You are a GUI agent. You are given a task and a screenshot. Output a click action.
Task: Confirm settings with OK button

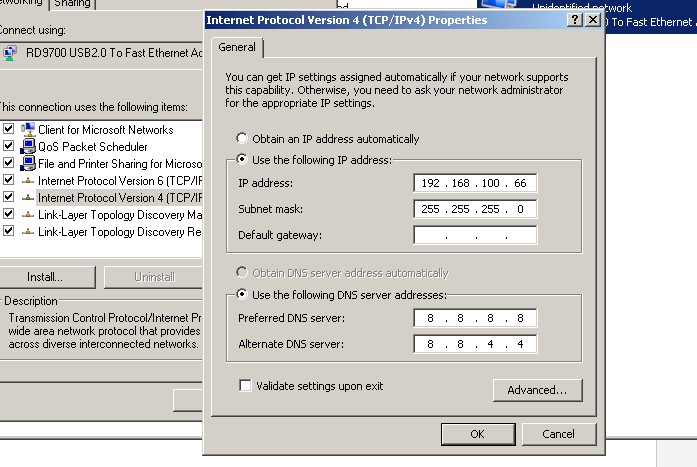tap(478, 434)
